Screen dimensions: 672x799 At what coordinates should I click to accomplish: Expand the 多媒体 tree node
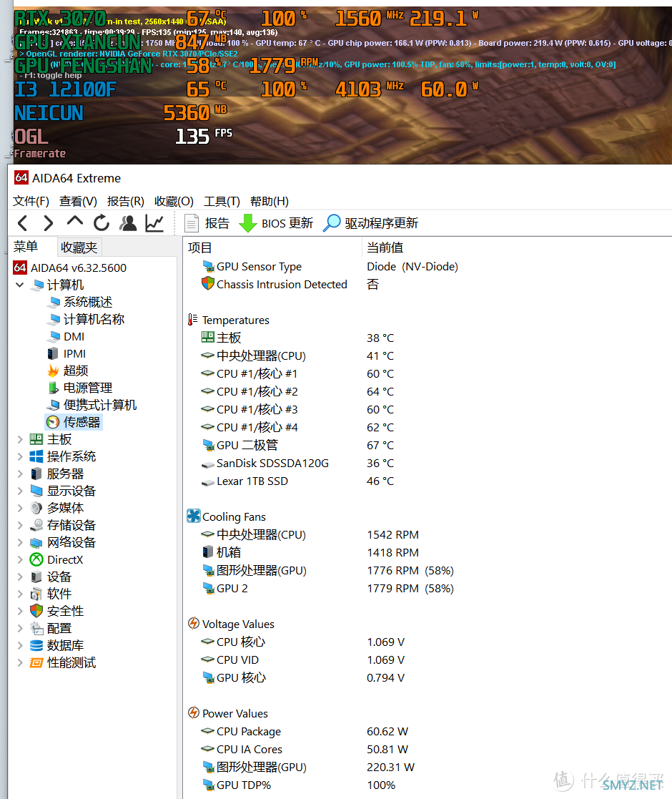(20, 508)
